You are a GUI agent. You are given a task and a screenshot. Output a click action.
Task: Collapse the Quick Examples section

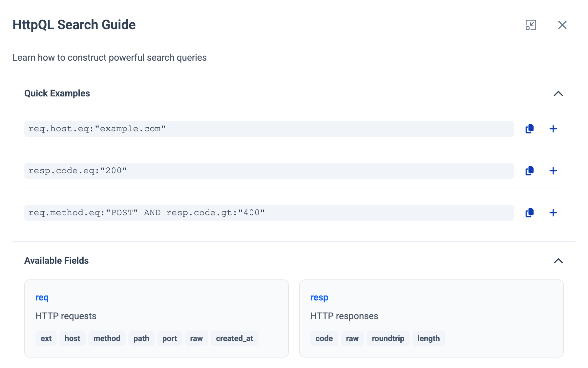(558, 94)
